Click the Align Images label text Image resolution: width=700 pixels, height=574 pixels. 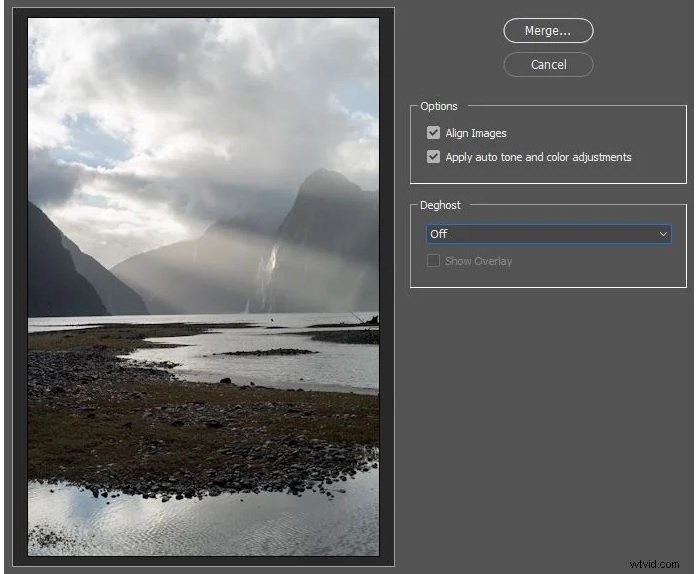pos(476,133)
